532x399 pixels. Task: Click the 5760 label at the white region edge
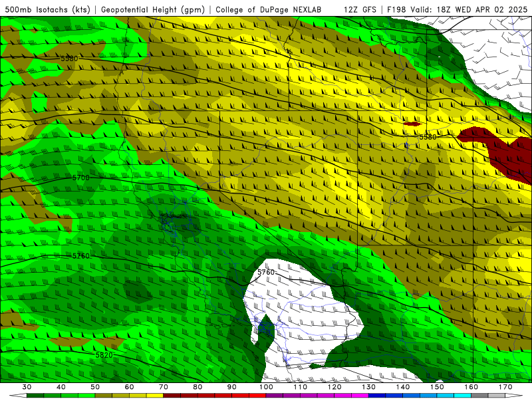point(265,272)
